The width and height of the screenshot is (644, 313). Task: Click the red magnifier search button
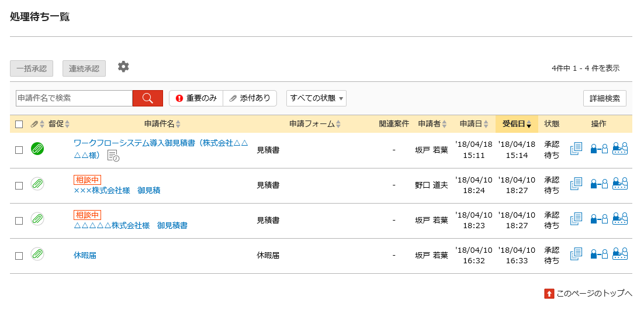[148, 98]
